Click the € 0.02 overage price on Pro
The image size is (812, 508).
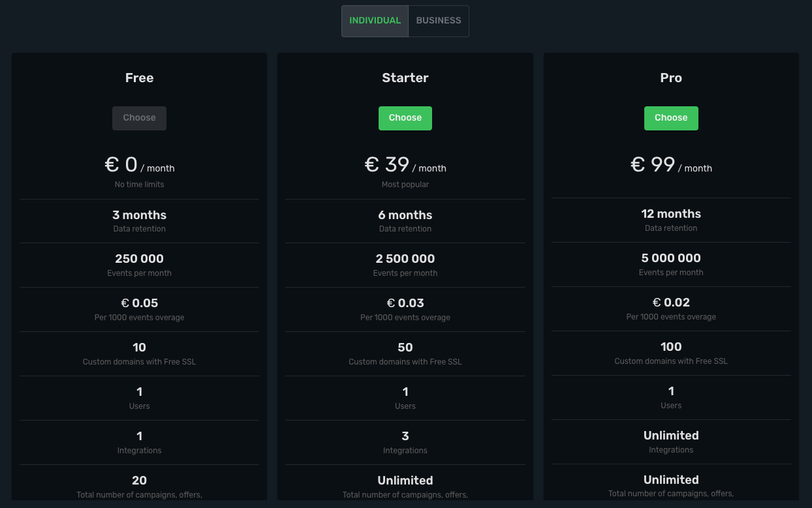pos(671,303)
